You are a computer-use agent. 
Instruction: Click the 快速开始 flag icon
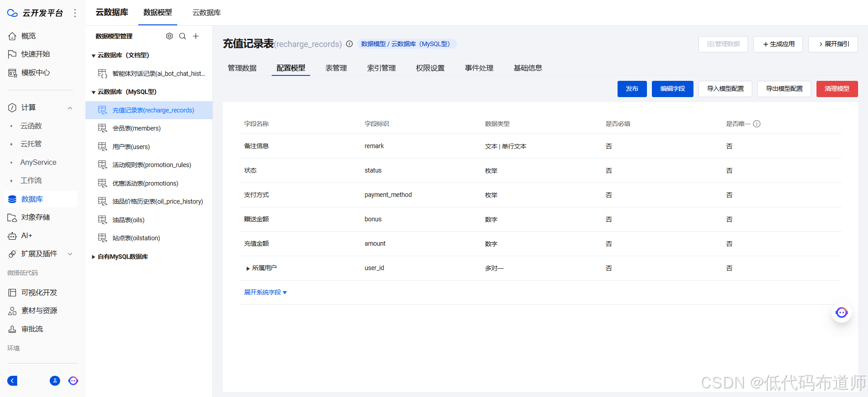(12, 54)
